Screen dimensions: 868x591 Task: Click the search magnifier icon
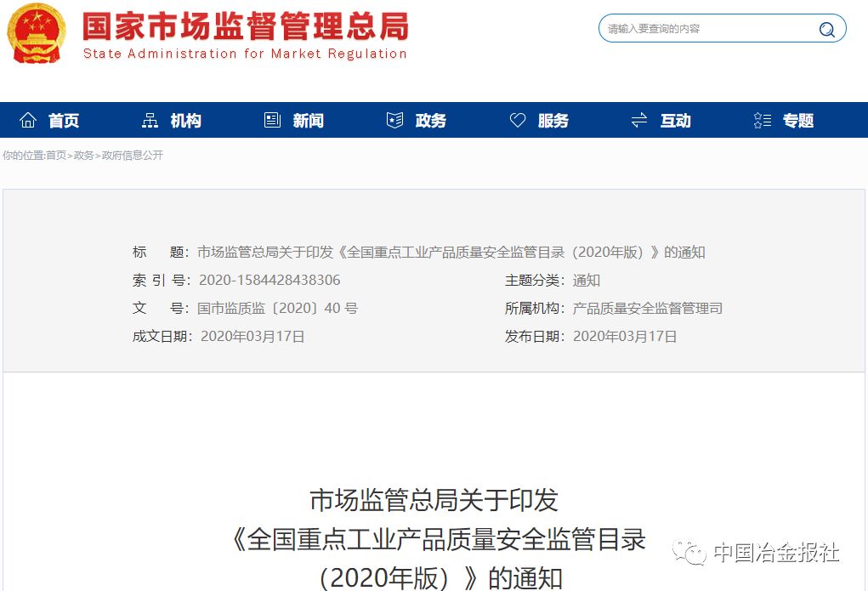826,30
